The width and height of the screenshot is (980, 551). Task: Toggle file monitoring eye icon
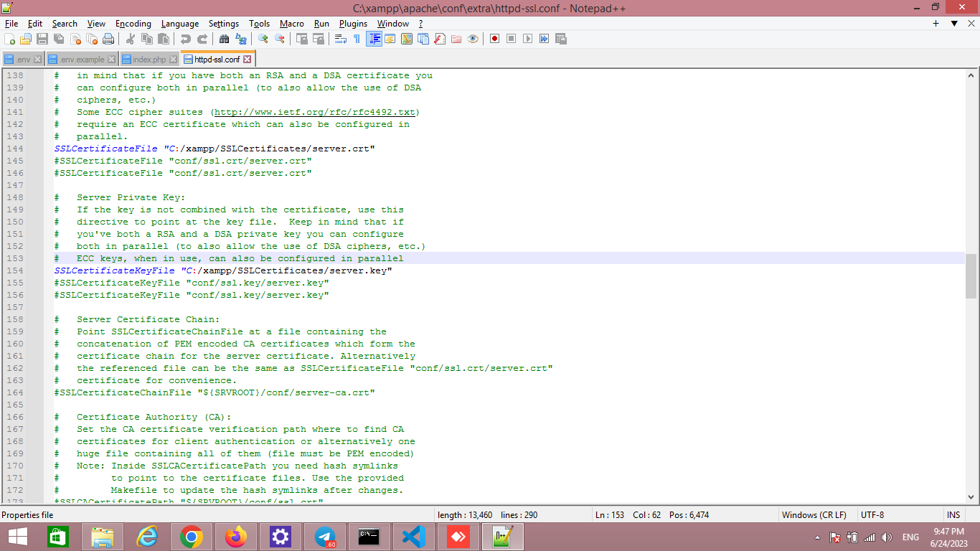(473, 39)
